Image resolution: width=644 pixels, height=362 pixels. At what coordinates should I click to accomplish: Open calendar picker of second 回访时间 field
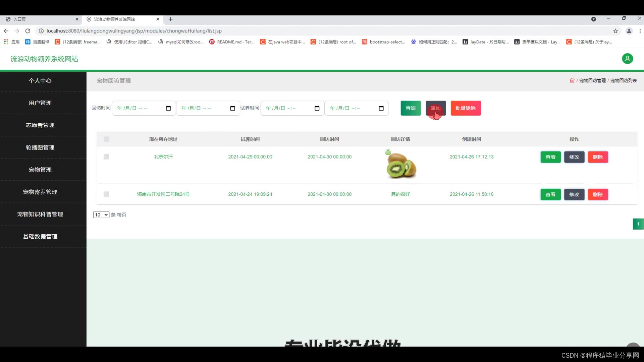coord(232,108)
